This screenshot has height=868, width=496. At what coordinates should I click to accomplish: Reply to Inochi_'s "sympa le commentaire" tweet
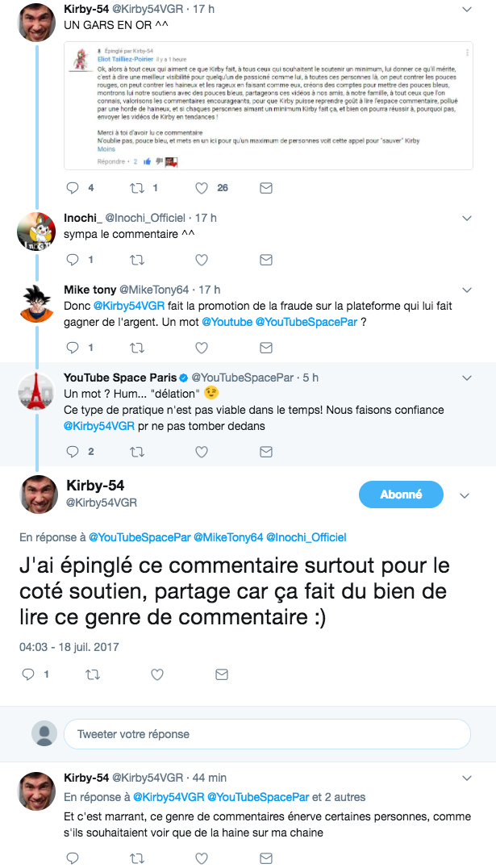click(x=73, y=260)
